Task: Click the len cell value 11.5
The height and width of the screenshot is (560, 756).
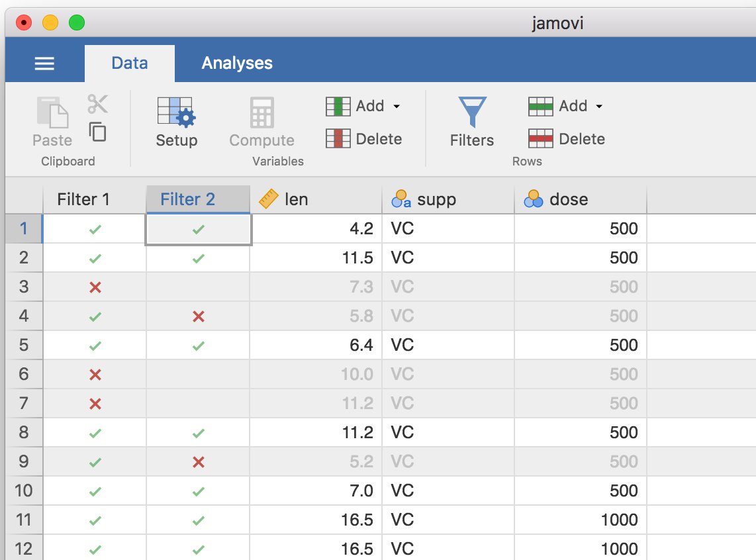Action: (x=357, y=258)
